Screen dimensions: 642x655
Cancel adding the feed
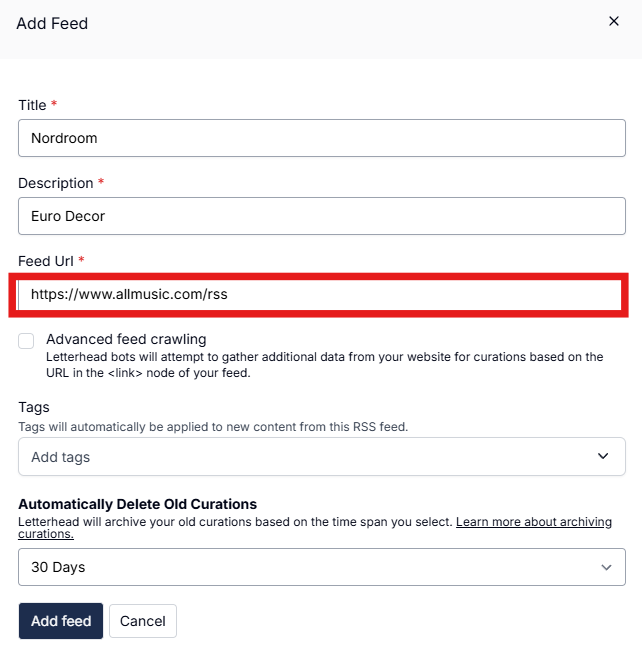pos(143,621)
